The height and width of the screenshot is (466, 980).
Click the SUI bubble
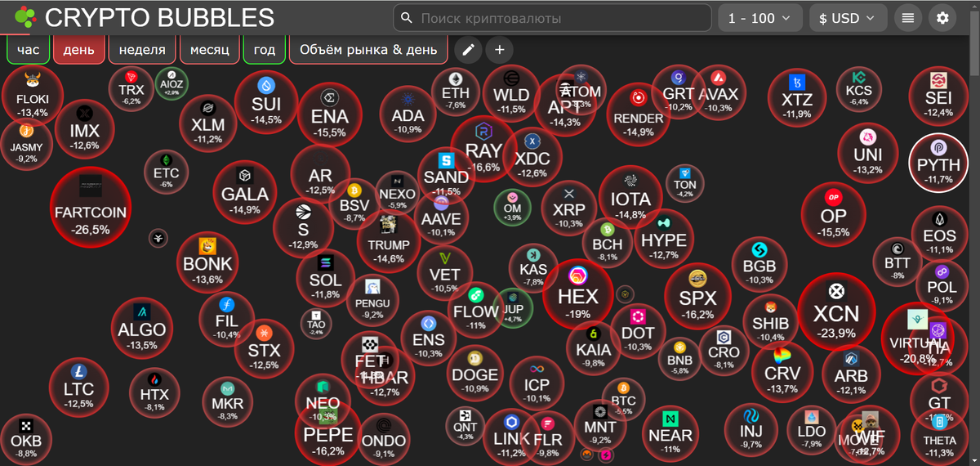(266, 101)
